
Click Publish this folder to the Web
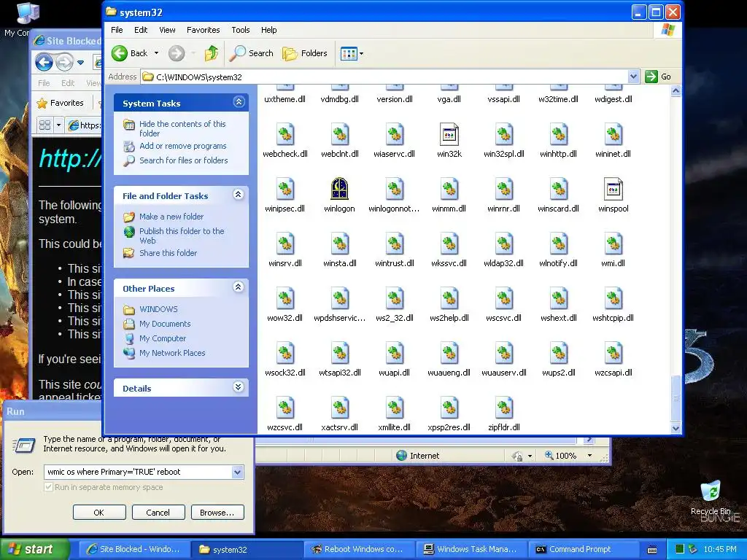click(x=182, y=236)
